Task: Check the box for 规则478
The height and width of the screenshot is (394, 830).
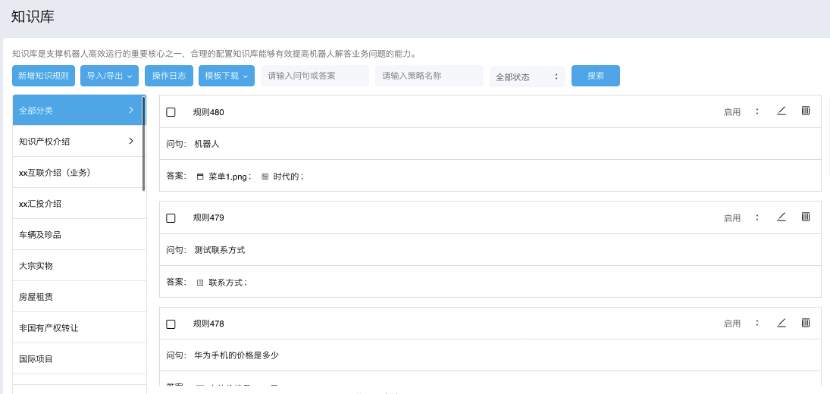Action: [171, 324]
